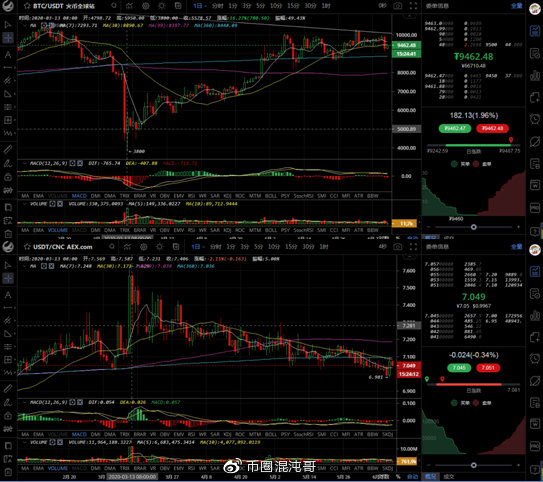
Task: Click plus zoom button on BTC depth slider
Action: point(518,227)
